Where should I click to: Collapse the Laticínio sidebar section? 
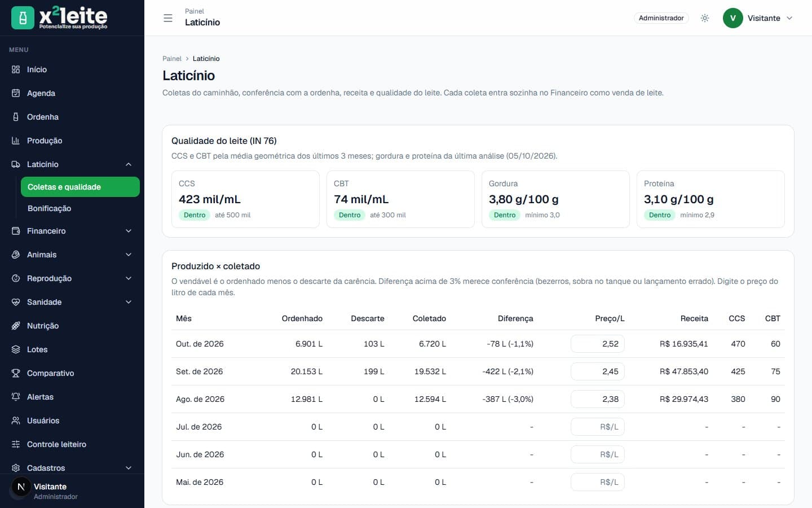pyautogui.click(x=129, y=164)
